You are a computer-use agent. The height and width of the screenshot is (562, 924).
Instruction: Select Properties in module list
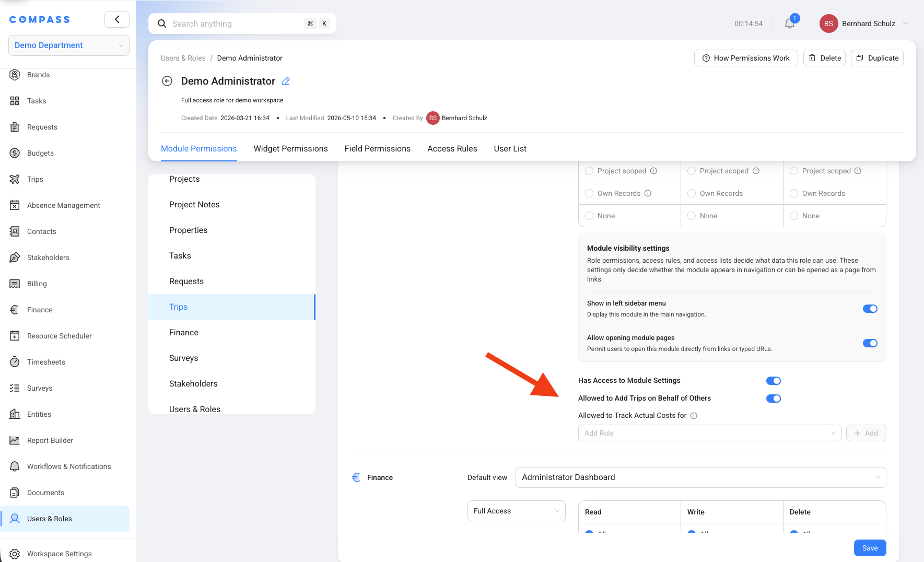point(232,230)
